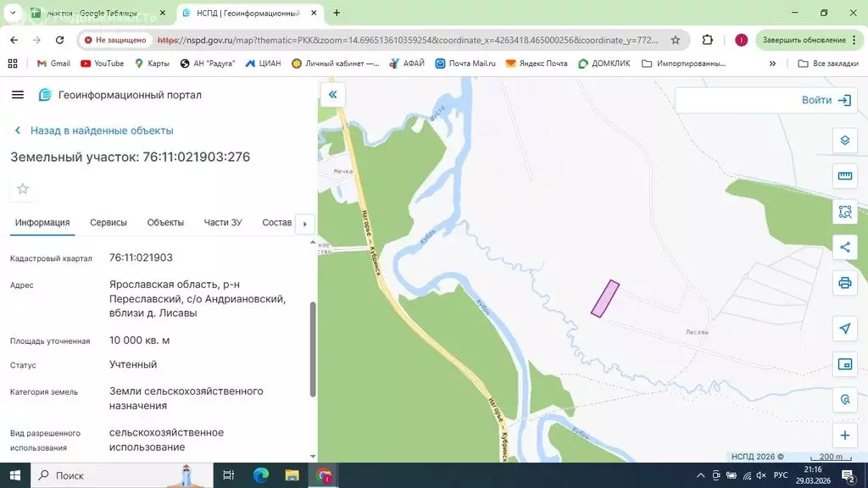Open the map layers panel
Screen dimensions: 868x488
click(844, 141)
